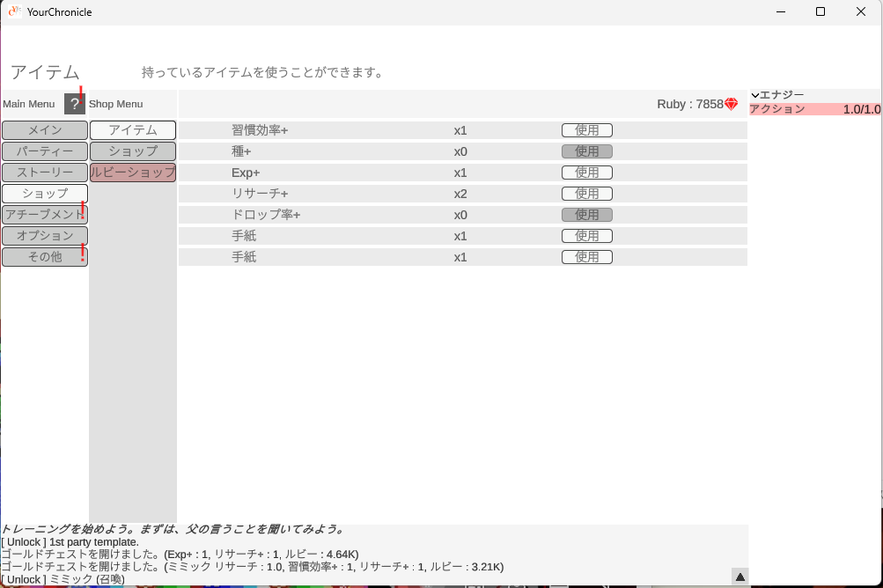Screen dimensions: 883x588
Task: Click the アクション energy bar
Action: coord(814,109)
